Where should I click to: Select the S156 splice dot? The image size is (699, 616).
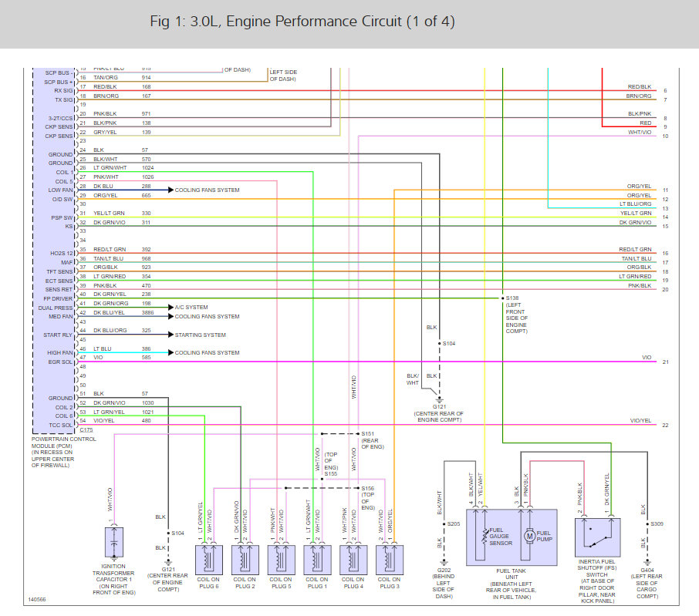pyautogui.click(x=358, y=488)
